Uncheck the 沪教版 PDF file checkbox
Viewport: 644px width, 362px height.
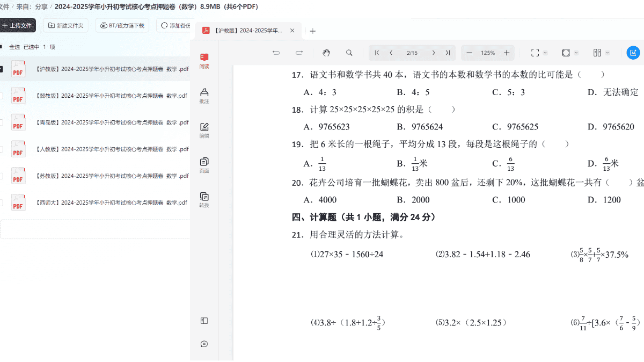coord(2,69)
